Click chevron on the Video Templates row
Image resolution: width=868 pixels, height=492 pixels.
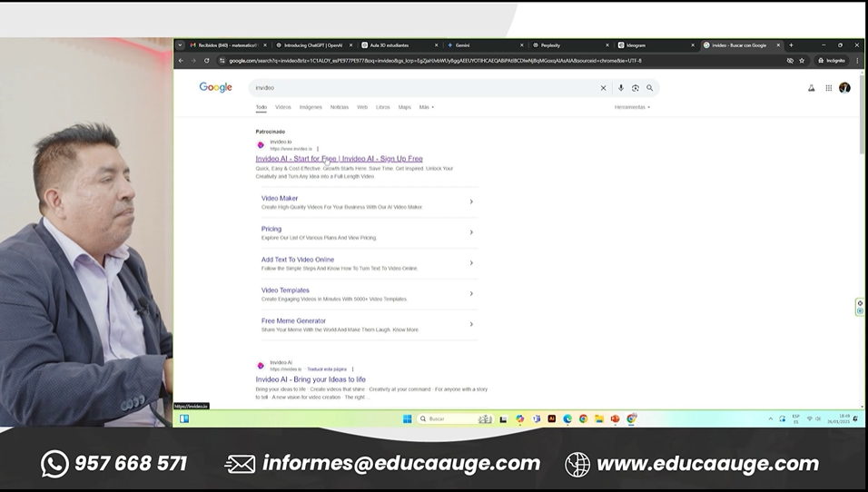click(471, 294)
